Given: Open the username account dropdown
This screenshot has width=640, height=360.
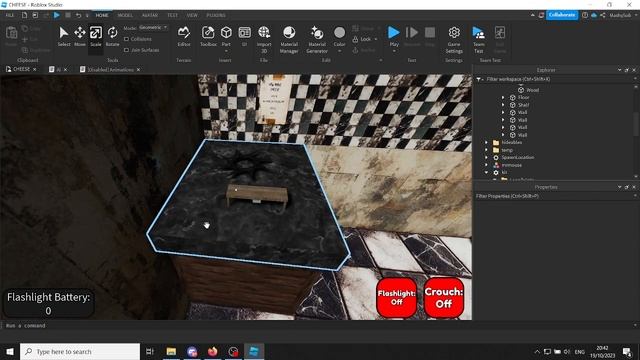Looking at the screenshot, I should 623,15.
